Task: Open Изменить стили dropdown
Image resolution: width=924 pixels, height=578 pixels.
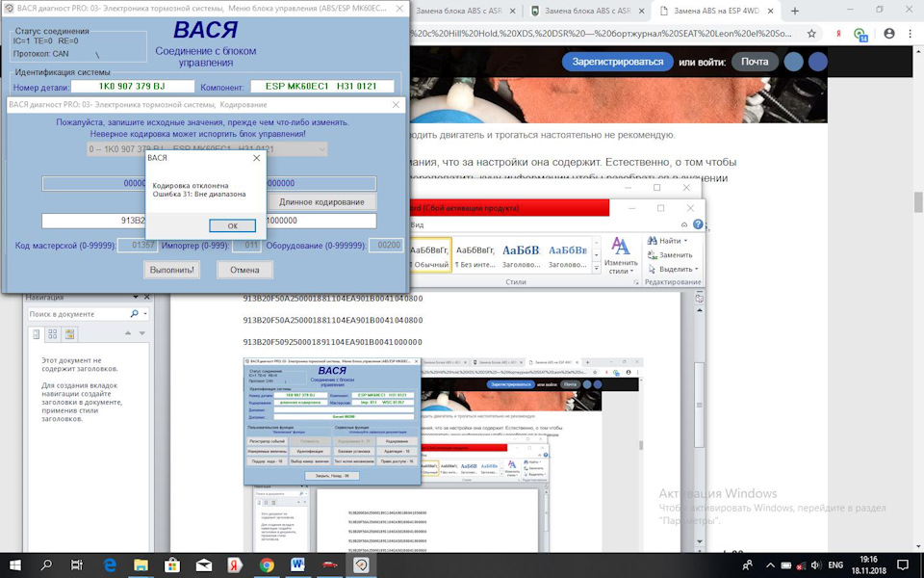Action: 620,254
